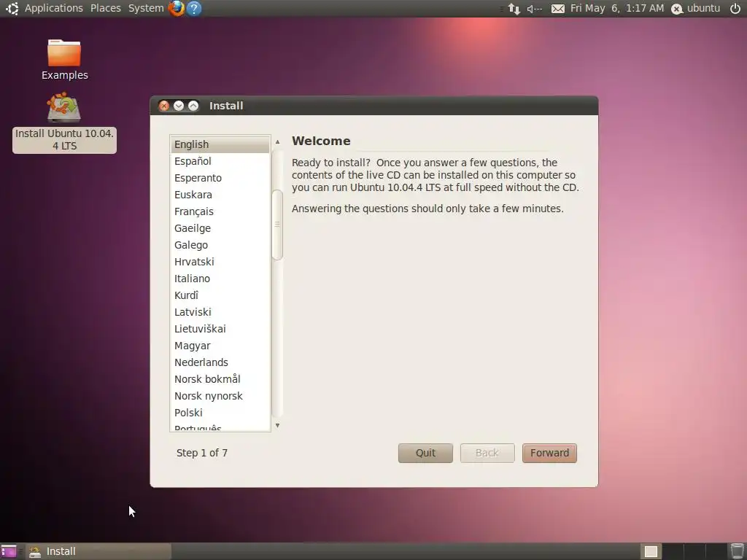The height and width of the screenshot is (560, 747).
Task: Open the network connection indicator icon
Action: [x=514, y=9]
